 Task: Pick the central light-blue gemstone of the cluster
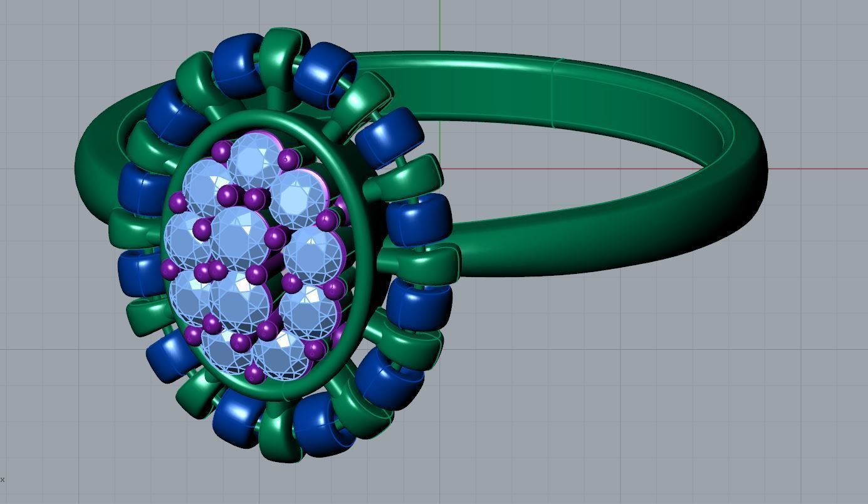[239, 238]
